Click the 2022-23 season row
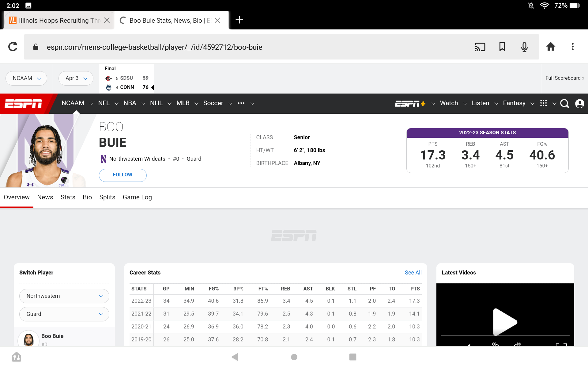 point(276,301)
